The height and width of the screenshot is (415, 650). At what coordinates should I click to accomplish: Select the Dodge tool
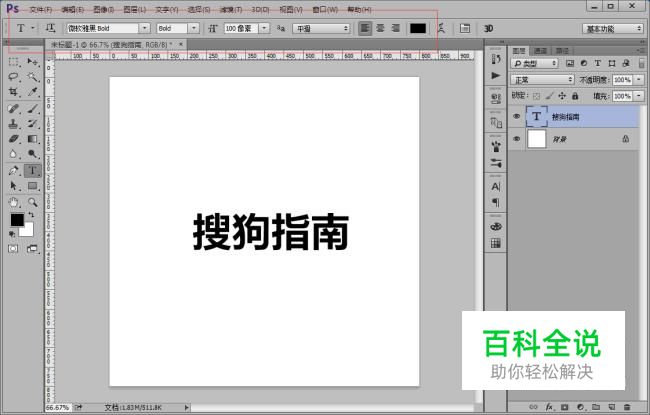coord(32,154)
